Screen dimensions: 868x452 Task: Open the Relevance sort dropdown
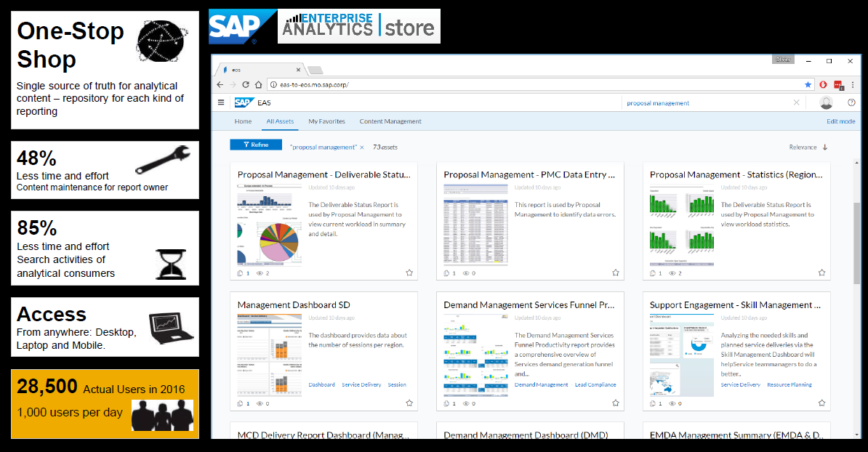point(808,147)
